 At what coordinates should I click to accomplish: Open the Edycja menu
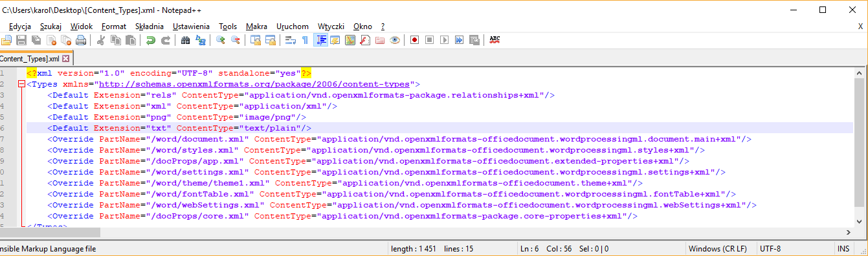[x=20, y=27]
